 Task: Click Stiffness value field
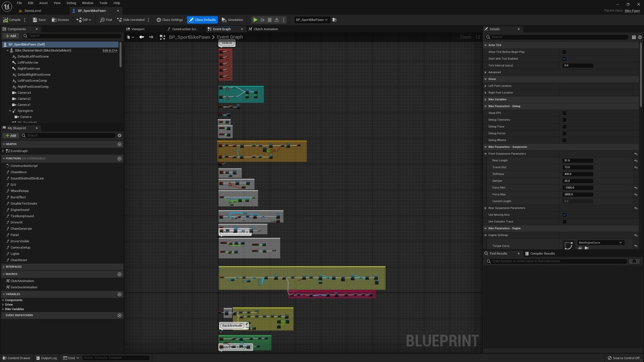click(x=578, y=174)
